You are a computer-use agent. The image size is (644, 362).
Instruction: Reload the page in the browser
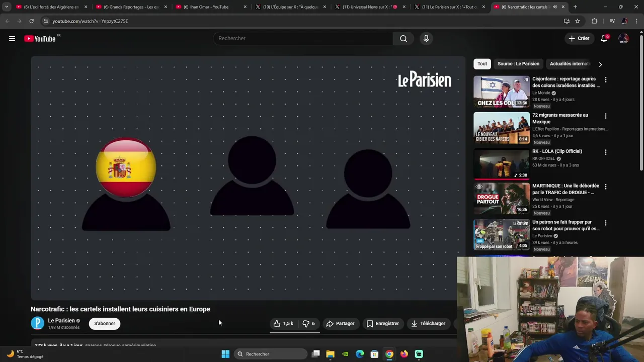[x=31, y=21]
